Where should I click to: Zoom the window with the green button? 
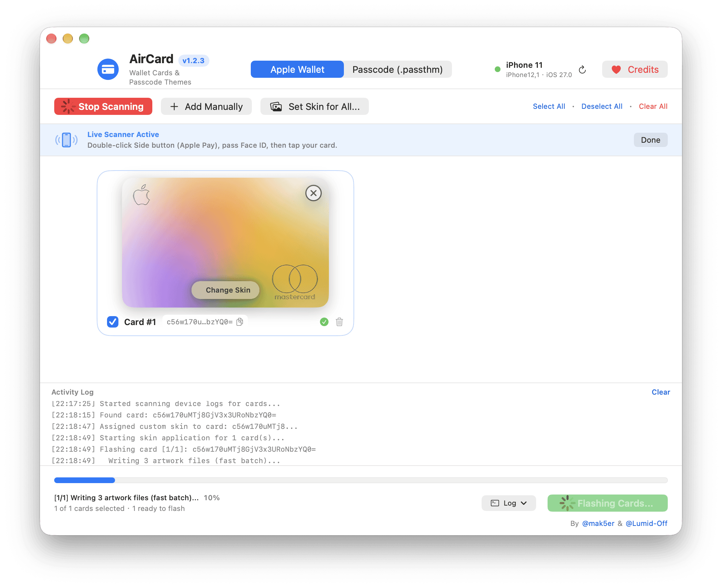[84, 38]
